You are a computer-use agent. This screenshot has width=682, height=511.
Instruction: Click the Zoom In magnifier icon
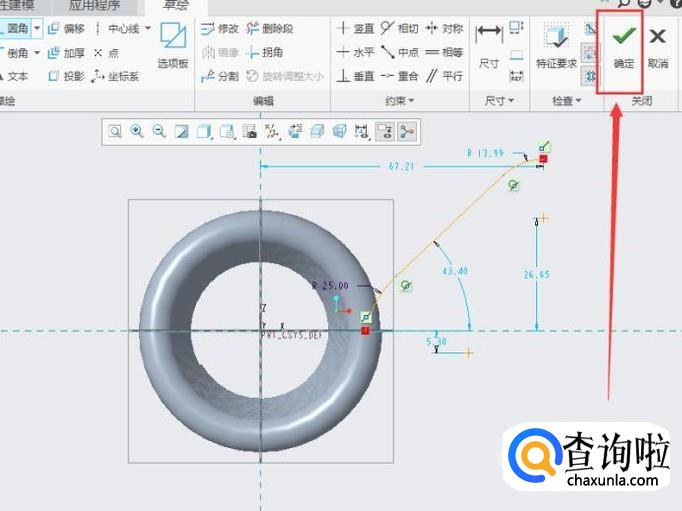click(136, 131)
